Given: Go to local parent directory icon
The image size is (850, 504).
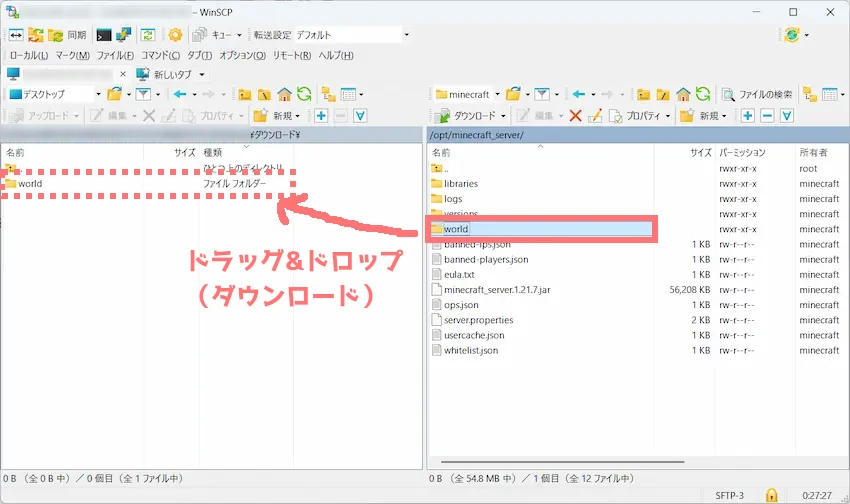Looking at the screenshot, I should pyautogui.click(x=245, y=94).
